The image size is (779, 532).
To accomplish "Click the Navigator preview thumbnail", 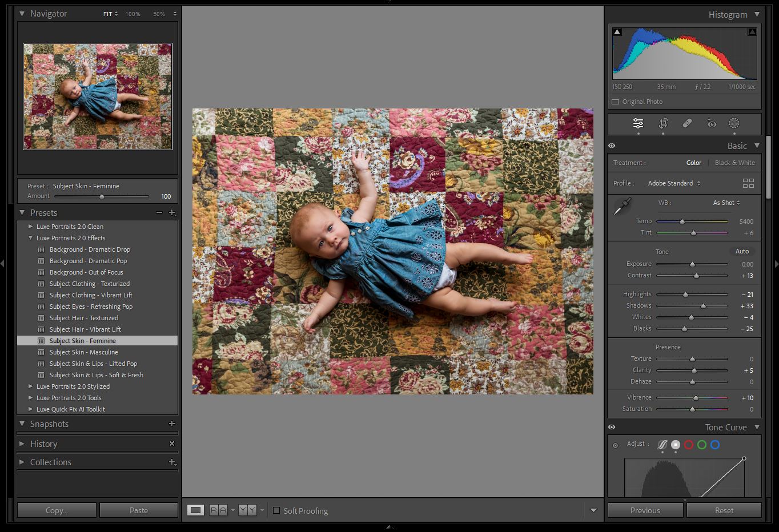I will click(x=97, y=96).
